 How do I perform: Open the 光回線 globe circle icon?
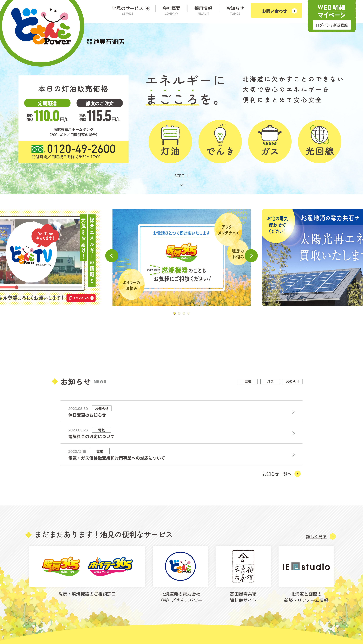pyautogui.click(x=319, y=141)
